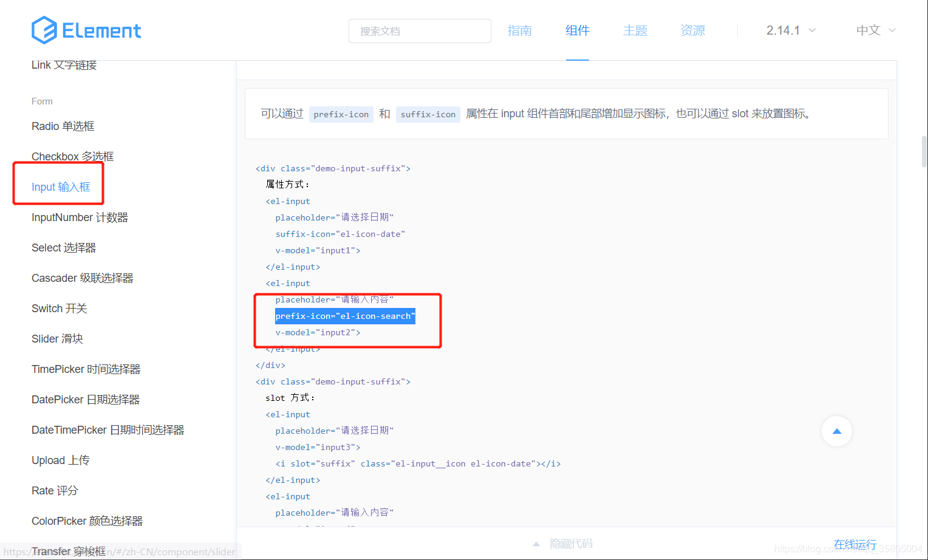Screen dimensions: 928x560
Task: Click the 属性方式： code text
Action: coord(288,184)
